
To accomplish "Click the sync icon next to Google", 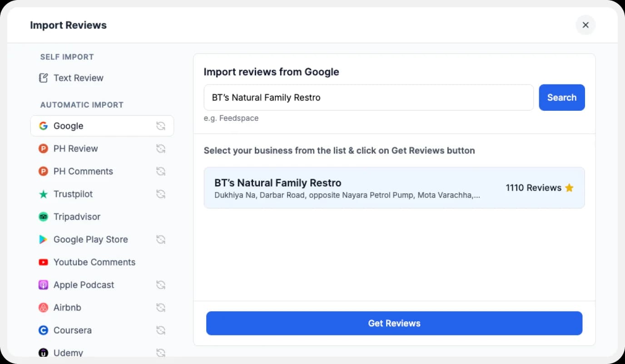I will [x=161, y=126].
